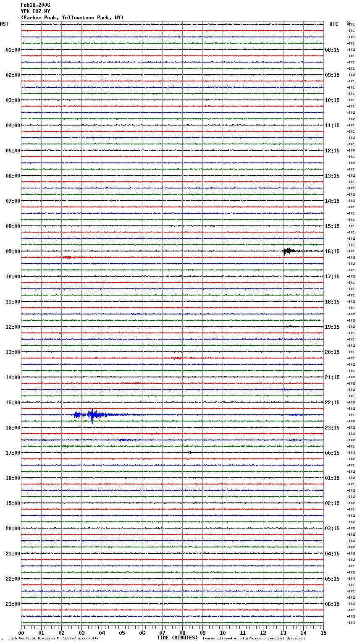
Task: Select the 03:00 MST hour label
Action: (x=13, y=100)
